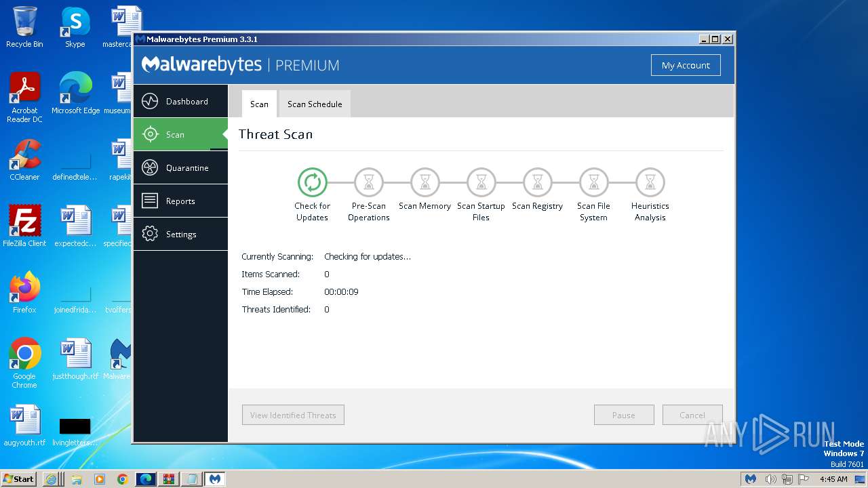Select the augyouth.rtf desktop file
The width and height of the screenshot is (868, 488).
24,426
